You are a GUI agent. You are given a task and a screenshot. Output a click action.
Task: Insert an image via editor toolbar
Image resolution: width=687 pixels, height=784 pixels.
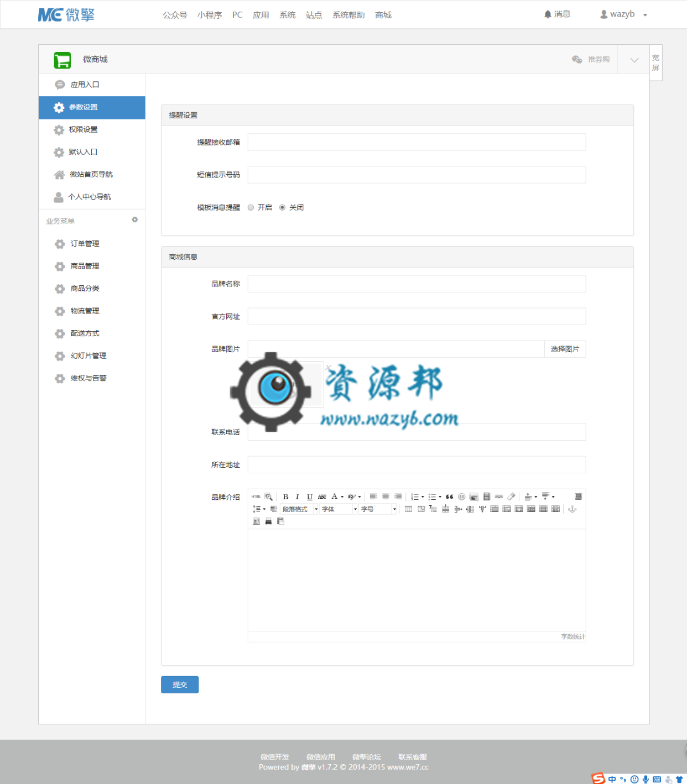point(474,496)
